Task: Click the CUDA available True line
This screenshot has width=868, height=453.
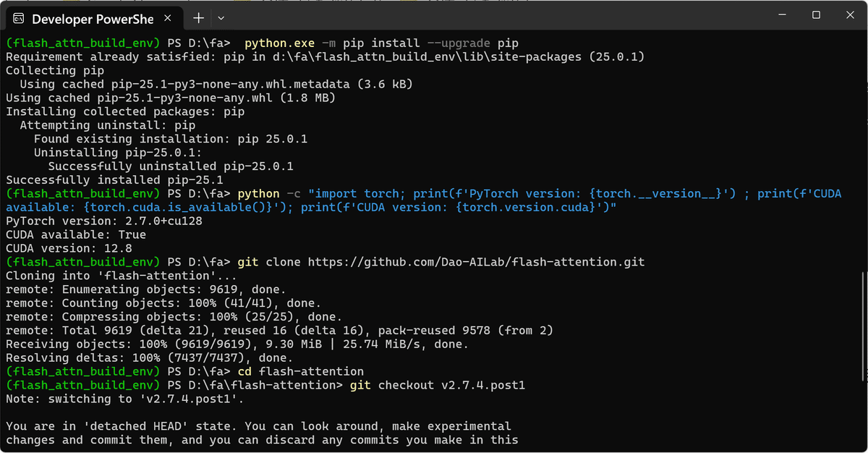Action: (76, 234)
